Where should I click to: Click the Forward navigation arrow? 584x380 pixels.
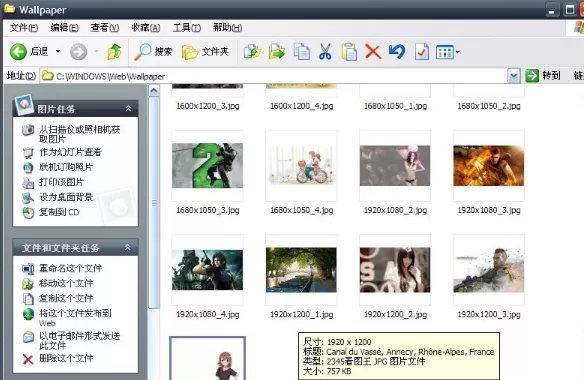[x=78, y=52]
